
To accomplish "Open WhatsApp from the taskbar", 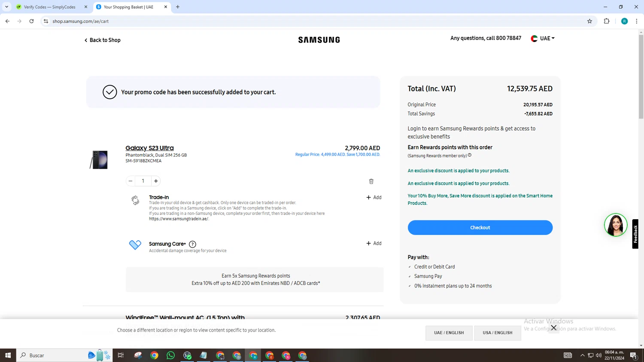I will pos(171,355).
